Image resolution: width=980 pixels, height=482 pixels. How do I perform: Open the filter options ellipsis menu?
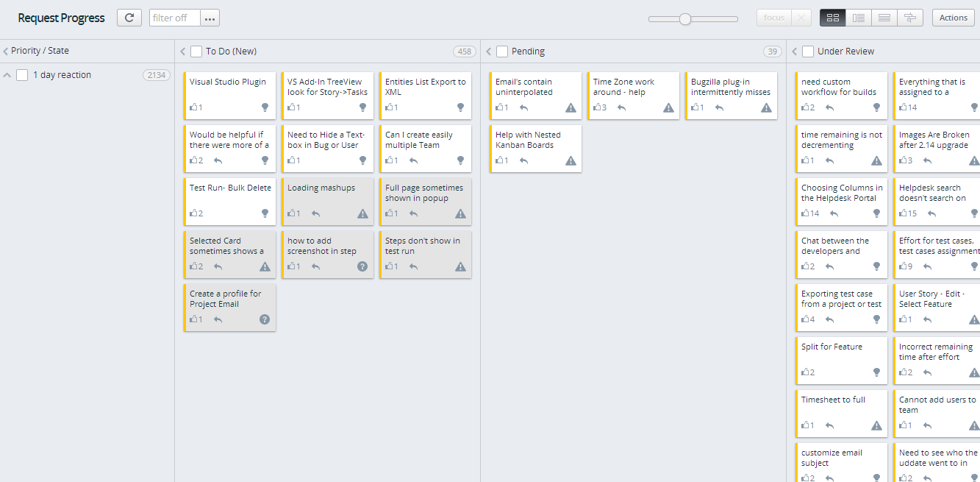210,18
